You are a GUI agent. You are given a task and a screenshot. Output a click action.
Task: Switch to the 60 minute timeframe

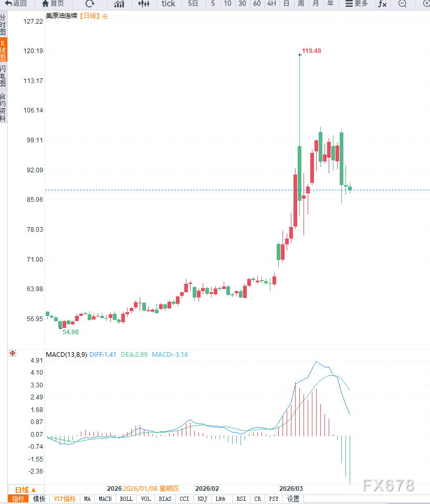257,4
